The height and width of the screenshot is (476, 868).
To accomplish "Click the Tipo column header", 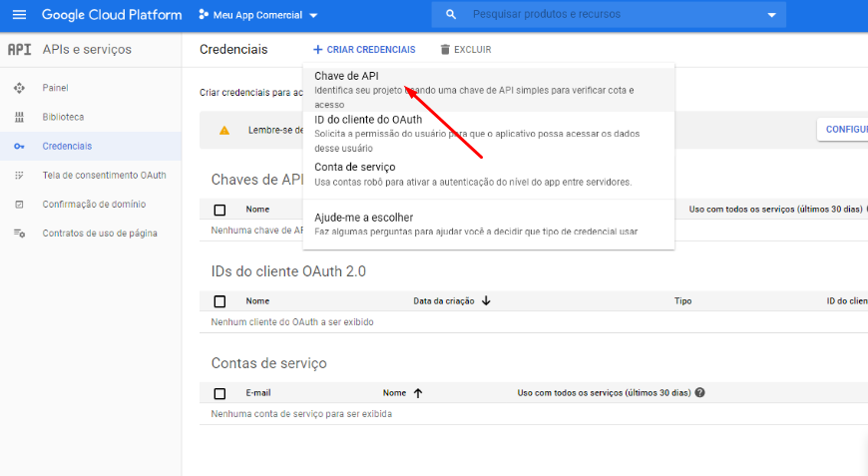I will [682, 301].
